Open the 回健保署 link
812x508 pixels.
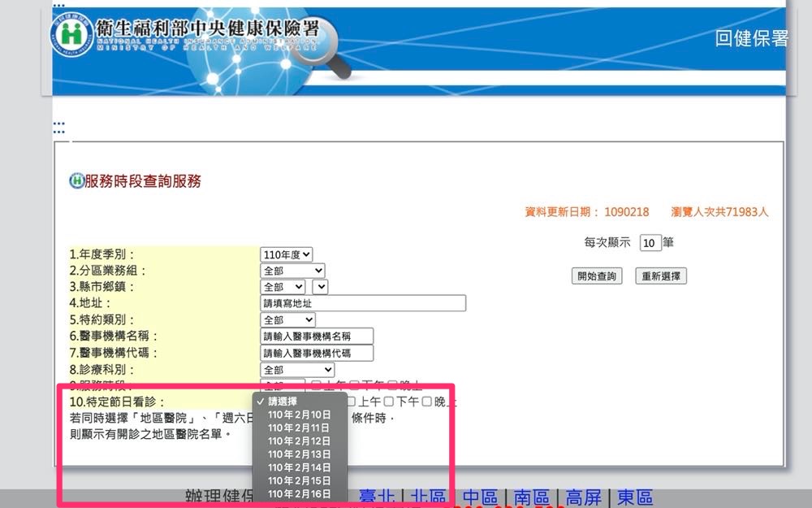[751, 38]
